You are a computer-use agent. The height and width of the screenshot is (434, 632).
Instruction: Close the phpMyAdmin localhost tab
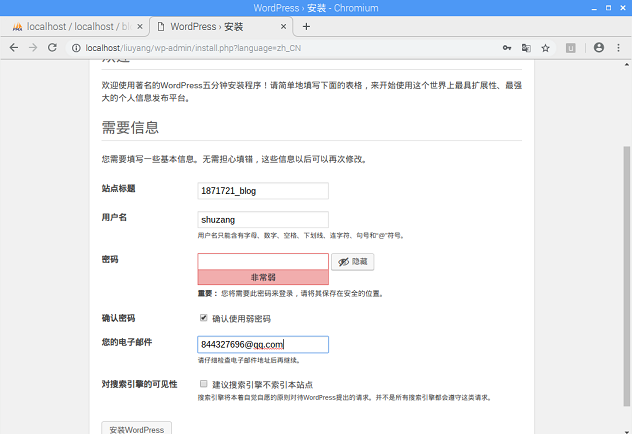140,27
